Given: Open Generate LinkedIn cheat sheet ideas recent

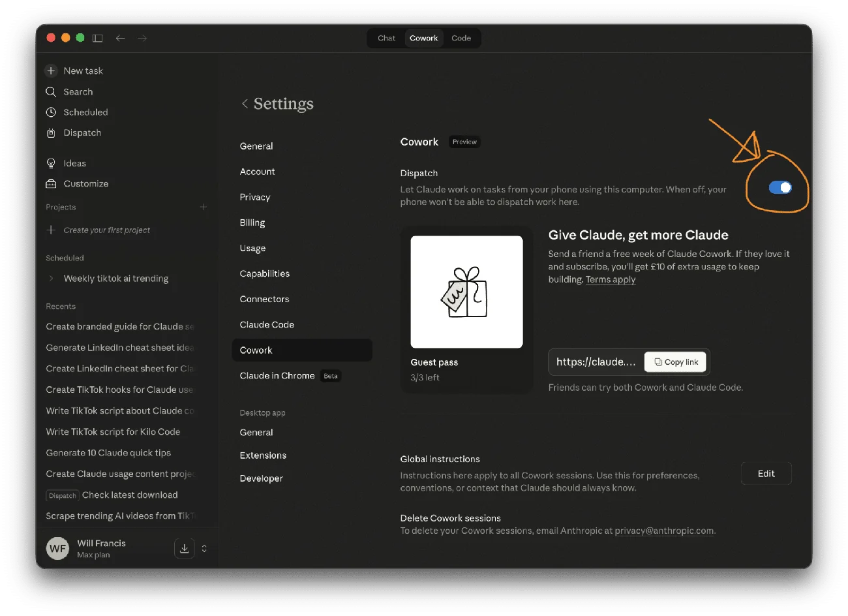Looking at the screenshot, I should 120,348.
